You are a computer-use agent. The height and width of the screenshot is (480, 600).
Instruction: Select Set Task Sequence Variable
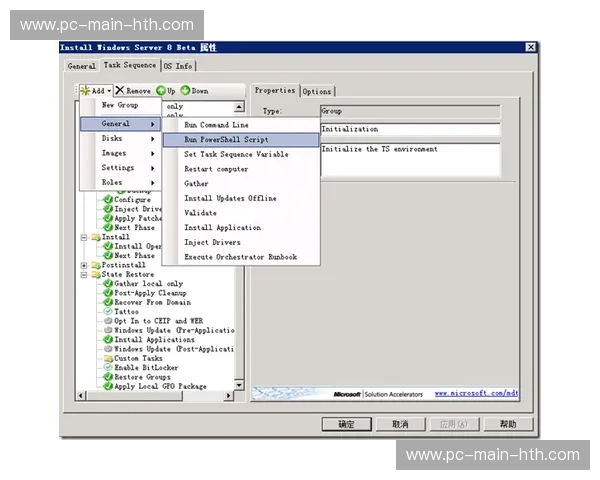click(x=241, y=154)
